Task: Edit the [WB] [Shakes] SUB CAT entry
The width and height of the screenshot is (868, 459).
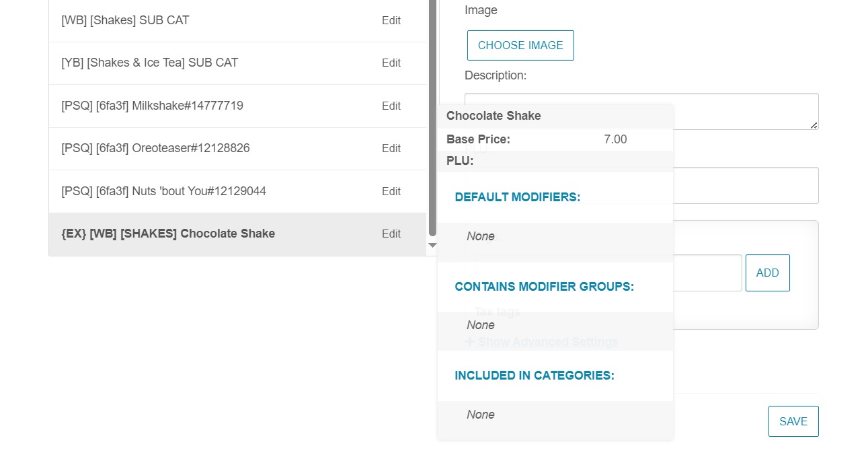Action: click(x=391, y=21)
